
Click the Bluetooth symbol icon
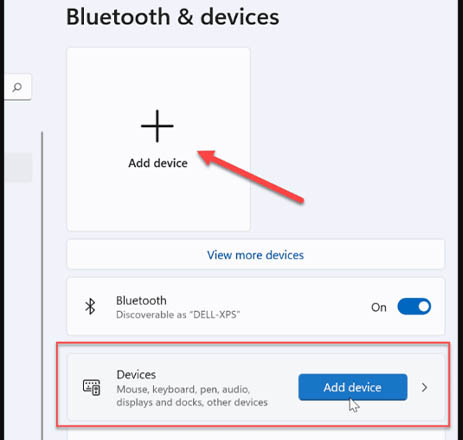90,306
